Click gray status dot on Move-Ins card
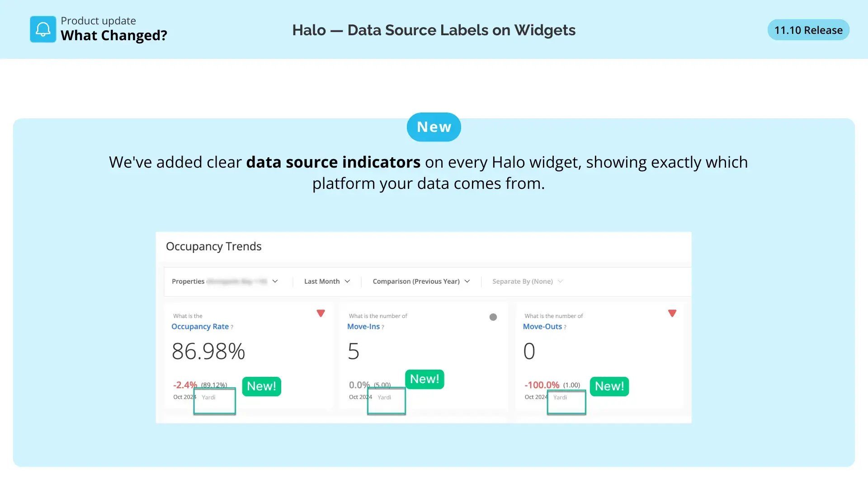The width and height of the screenshot is (868, 488). tap(493, 317)
